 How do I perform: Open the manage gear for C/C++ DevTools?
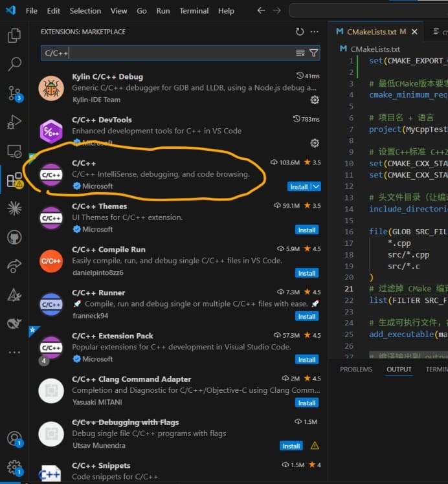coord(315,143)
